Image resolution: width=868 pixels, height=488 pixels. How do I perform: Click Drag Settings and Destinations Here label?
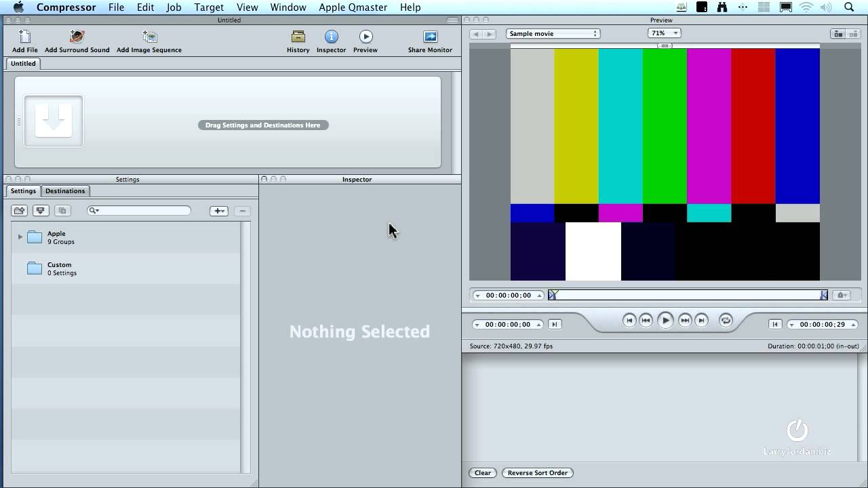(x=263, y=125)
